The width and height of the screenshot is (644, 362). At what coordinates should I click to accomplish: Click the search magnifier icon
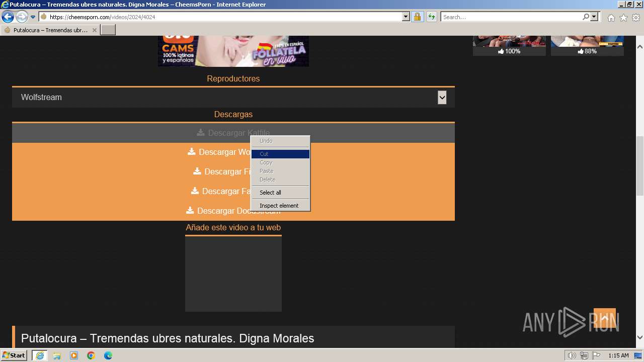(x=586, y=17)
